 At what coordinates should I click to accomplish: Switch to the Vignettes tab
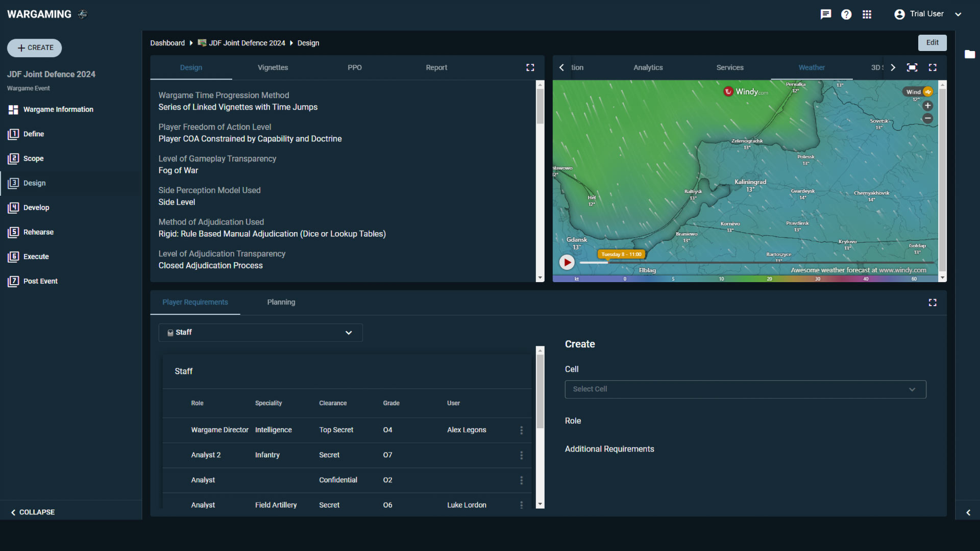pyautogui.click(x=273, y=67)
